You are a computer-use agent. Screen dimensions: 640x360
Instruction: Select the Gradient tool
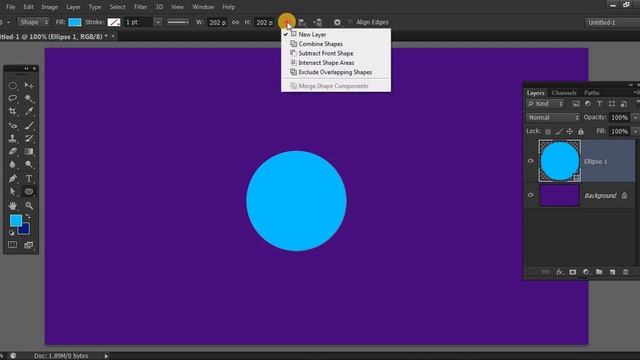[x=29, y=151]
